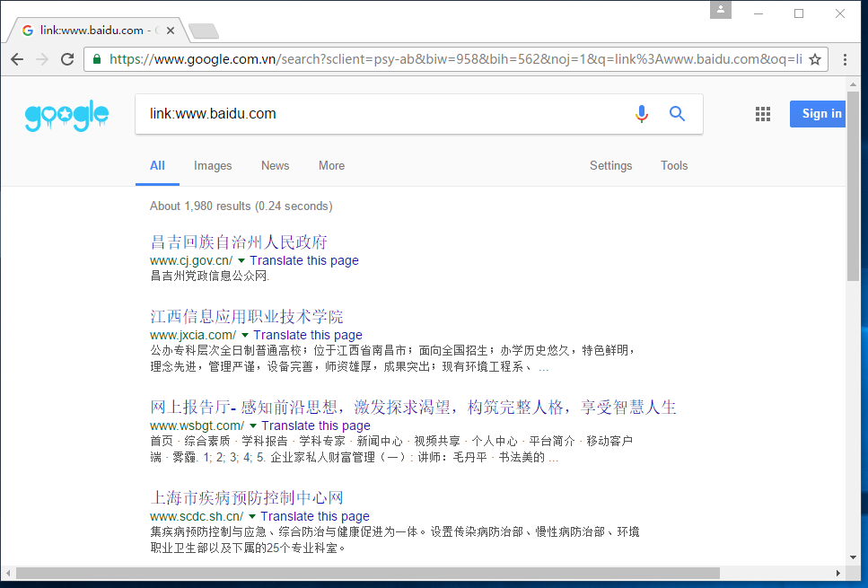Open the More search menu
The image size is (868, 588).
(331, 165)
